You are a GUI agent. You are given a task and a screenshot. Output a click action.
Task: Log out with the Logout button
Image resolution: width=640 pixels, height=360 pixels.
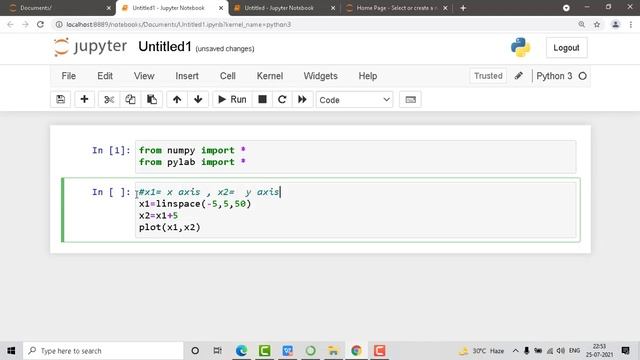point(566,48)
